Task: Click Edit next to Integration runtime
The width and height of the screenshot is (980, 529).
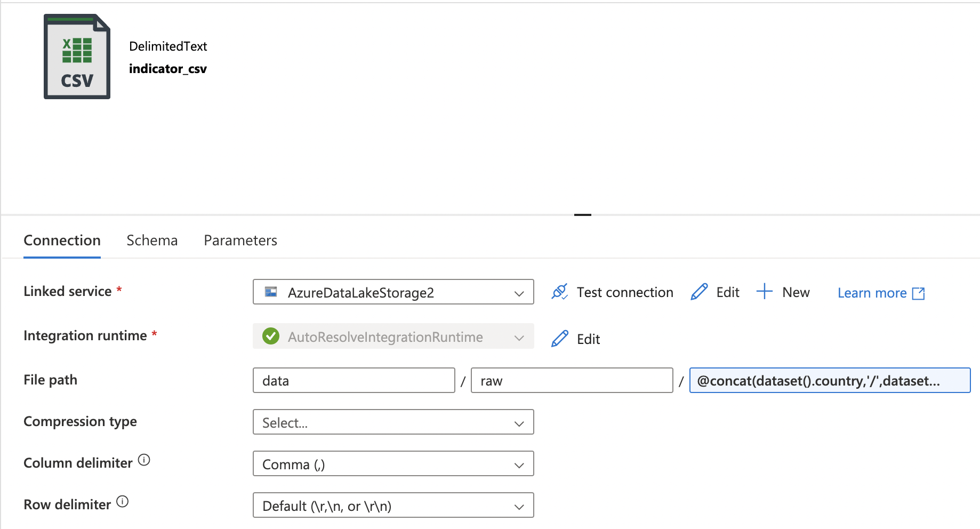Action: click(575, 339)
